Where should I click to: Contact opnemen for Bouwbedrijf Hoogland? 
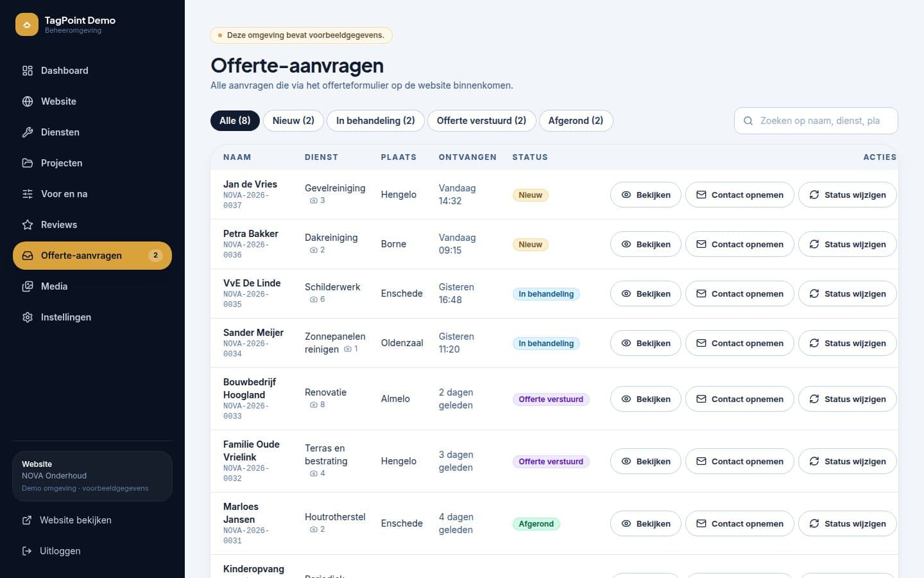coord(739,399)
